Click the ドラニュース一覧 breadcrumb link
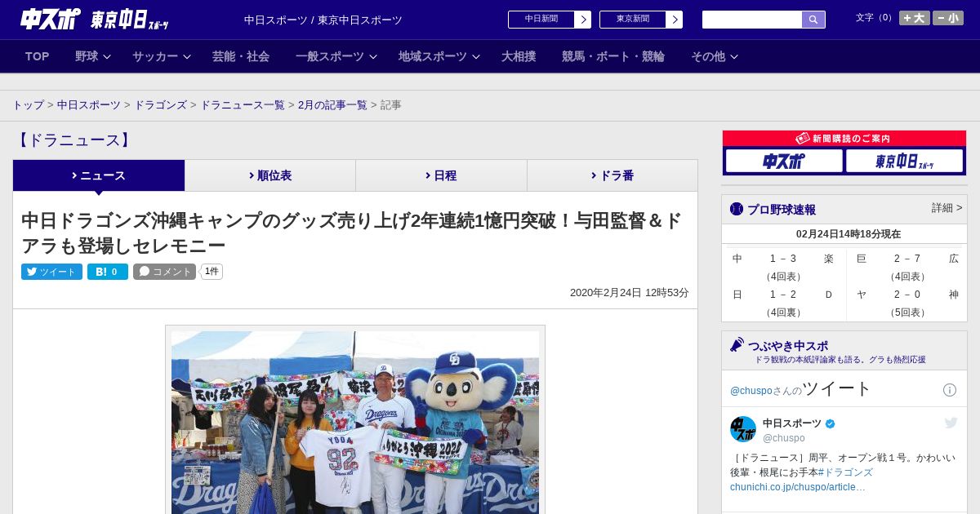The image size is (980, 514). coord(243,105)
